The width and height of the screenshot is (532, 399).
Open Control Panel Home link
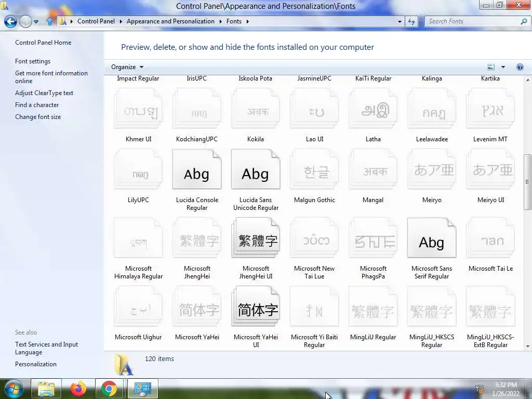[x=43, y=43]
